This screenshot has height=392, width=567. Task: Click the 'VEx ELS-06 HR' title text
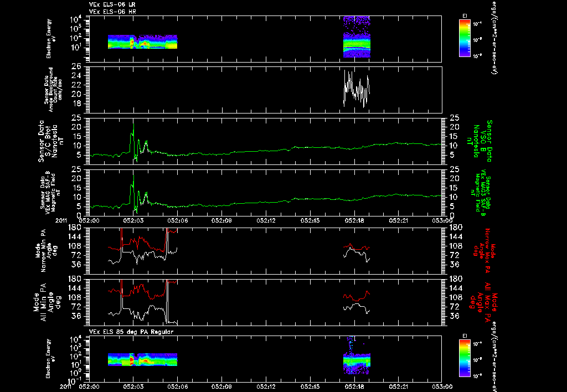coord(112,12)
